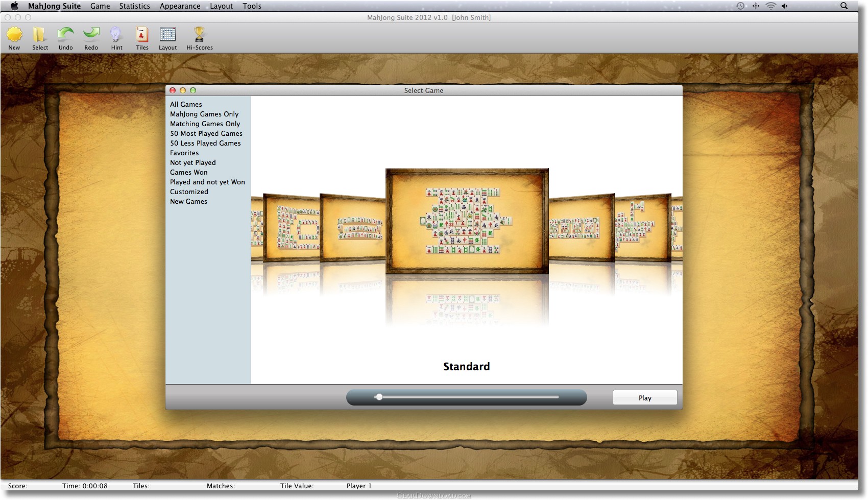Image resolution: width=868 pixels, height=500 pixels.
Task: Select the layout thumbnail just right of center
Action: (582, 227)
